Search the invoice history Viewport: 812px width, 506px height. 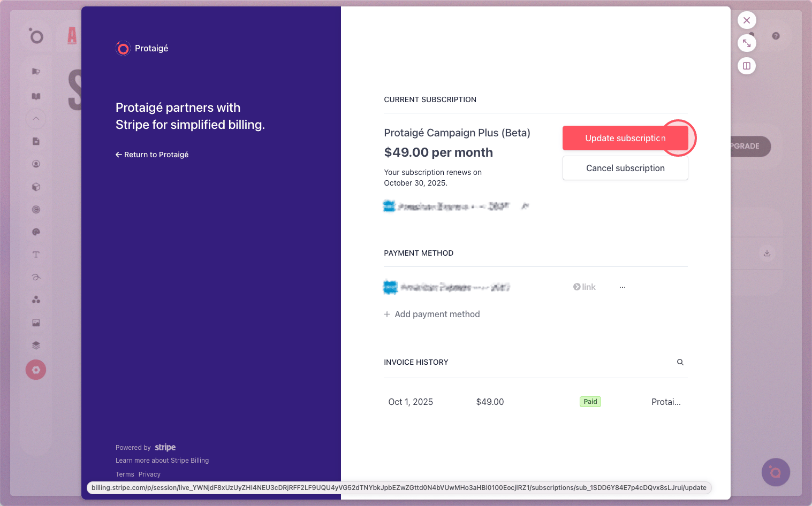tap(680, 362)
